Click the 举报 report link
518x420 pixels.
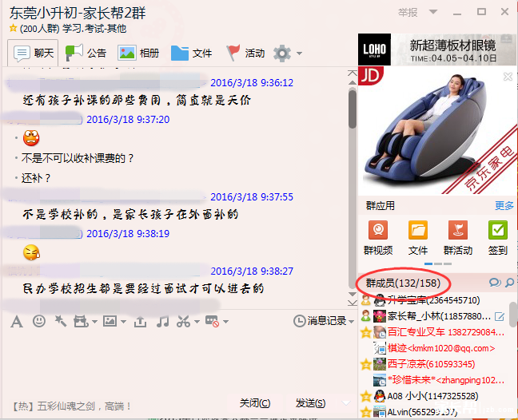tap(408, 13)
